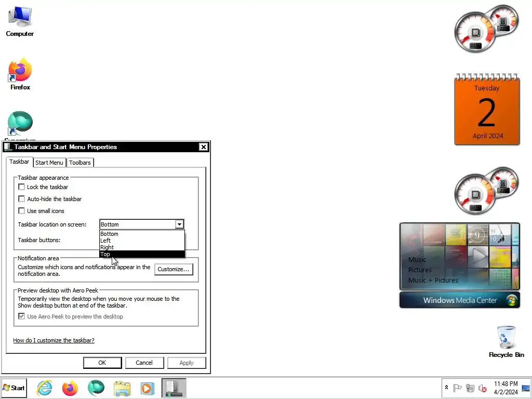
Task: Show hidden tray icons arrow
Action: 446,388
